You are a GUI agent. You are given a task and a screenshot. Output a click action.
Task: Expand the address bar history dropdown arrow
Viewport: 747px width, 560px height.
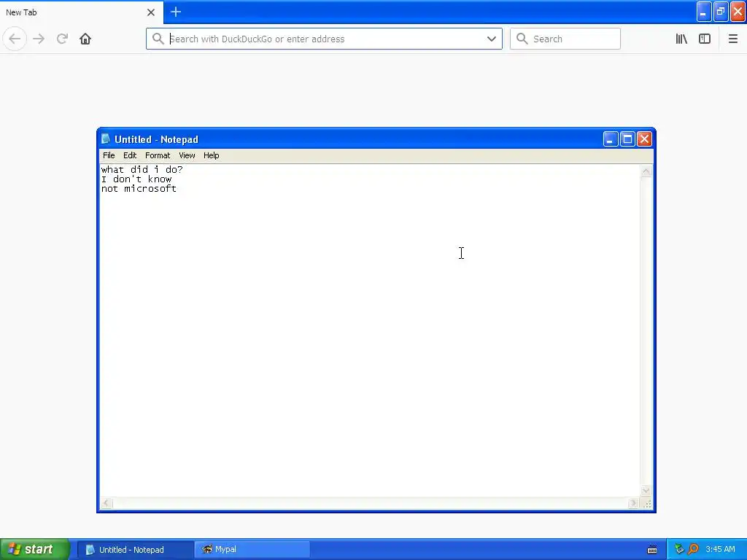click(x=491, y=39)
